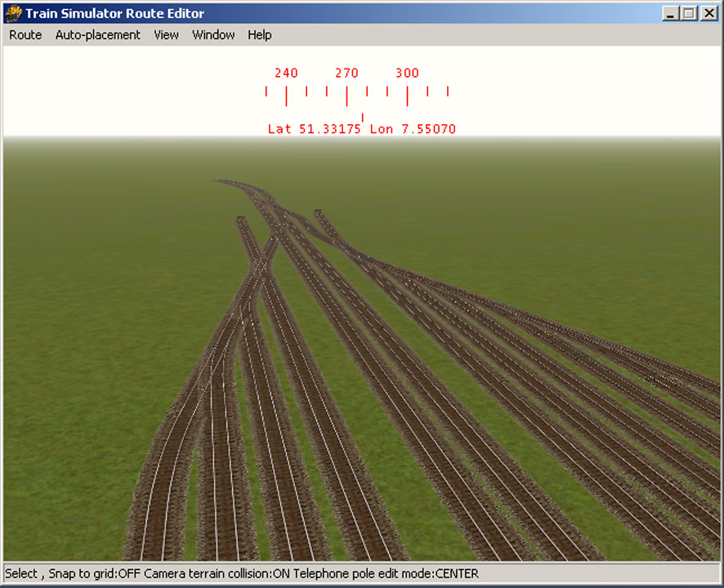Click the Snap to grid:OFF status text
The image size is (724, 588).
pyautogui.click(x=95, y=573)
